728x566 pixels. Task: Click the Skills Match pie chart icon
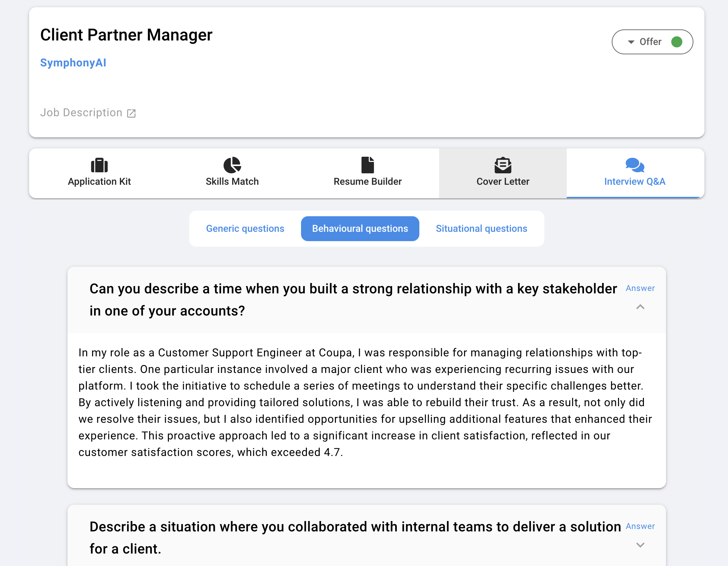[232, 165]
